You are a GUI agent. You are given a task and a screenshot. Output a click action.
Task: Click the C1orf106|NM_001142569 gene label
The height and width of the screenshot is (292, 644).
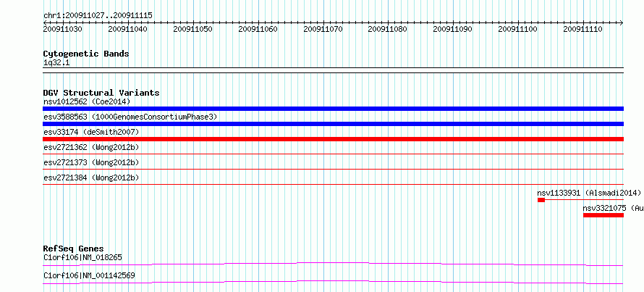(x=89, y=275)
